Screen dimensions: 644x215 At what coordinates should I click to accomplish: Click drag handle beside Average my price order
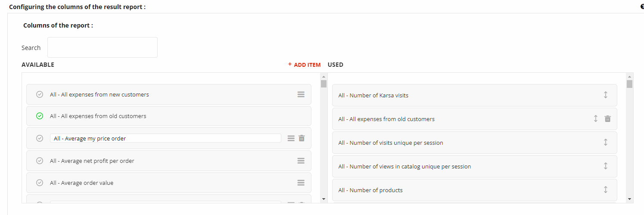(291, 138)
